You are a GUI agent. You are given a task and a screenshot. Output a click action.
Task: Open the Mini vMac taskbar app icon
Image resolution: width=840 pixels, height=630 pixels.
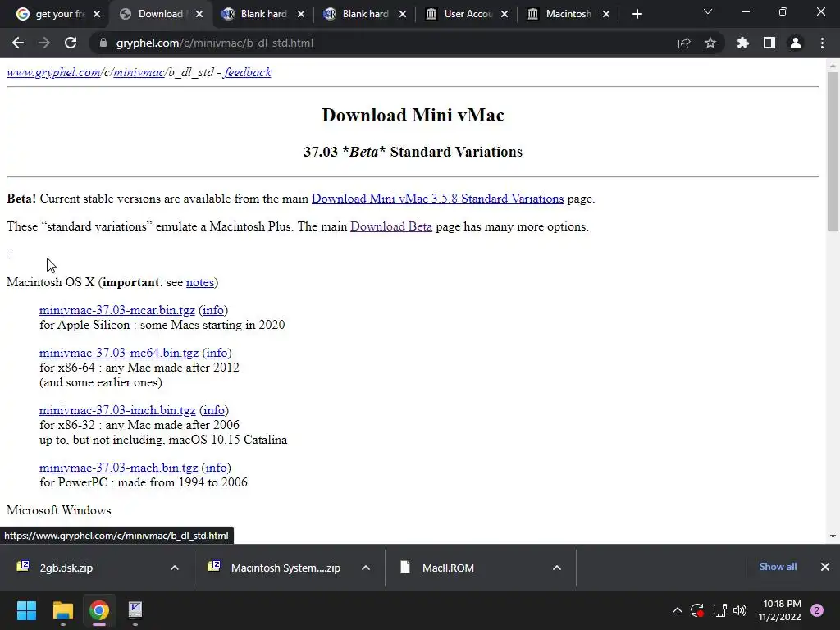tap(135, 610)
